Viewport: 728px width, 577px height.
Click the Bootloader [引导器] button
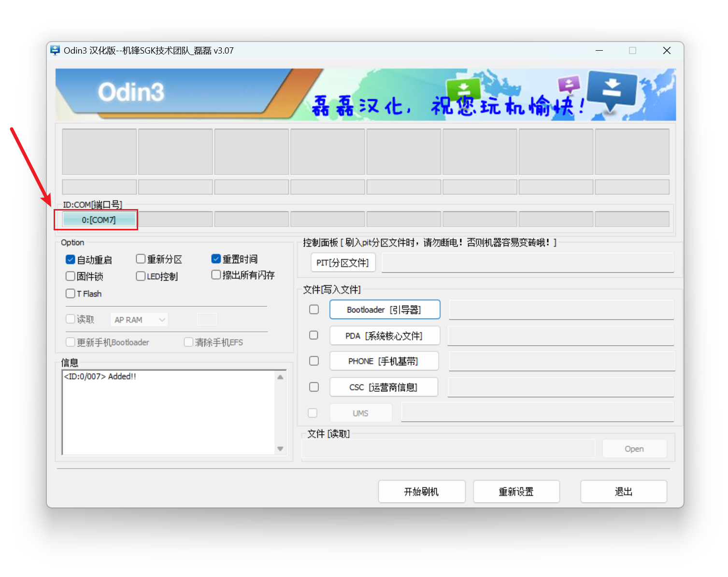tap(385, 310)
